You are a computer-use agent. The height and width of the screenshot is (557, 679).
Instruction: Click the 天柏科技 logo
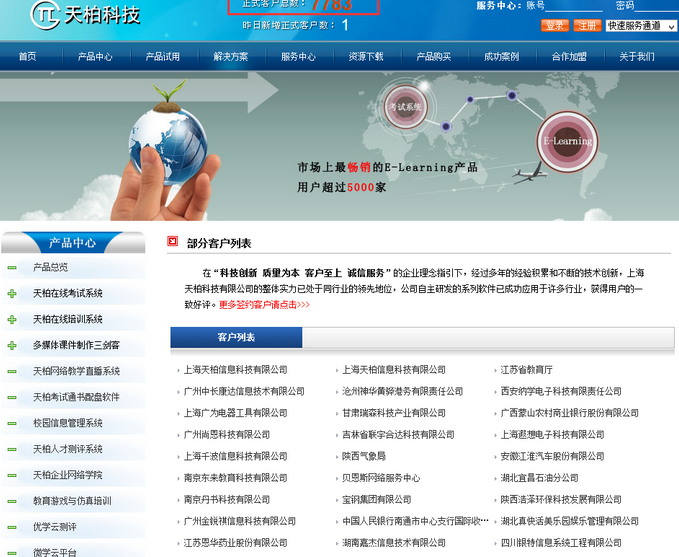pyautogui.click(x=85, y=15)
